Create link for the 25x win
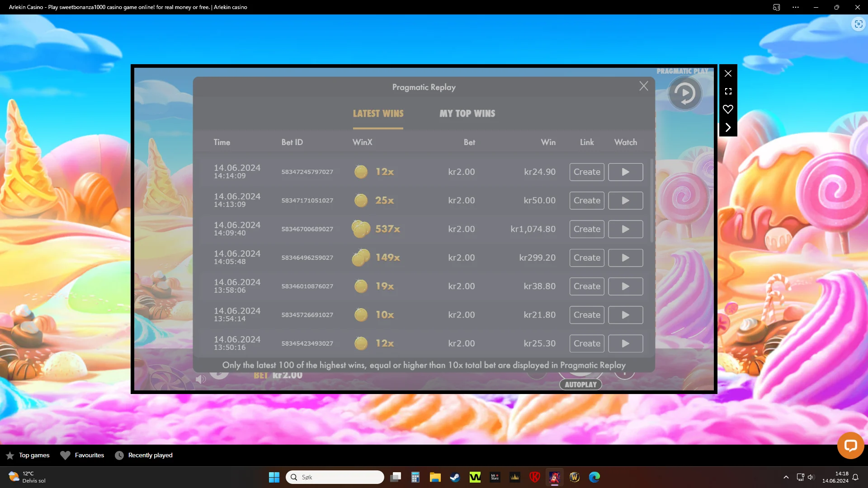Image resolution: width=868 pixels, height=488 pixels. pyautogui.click(x=587, y=201)
